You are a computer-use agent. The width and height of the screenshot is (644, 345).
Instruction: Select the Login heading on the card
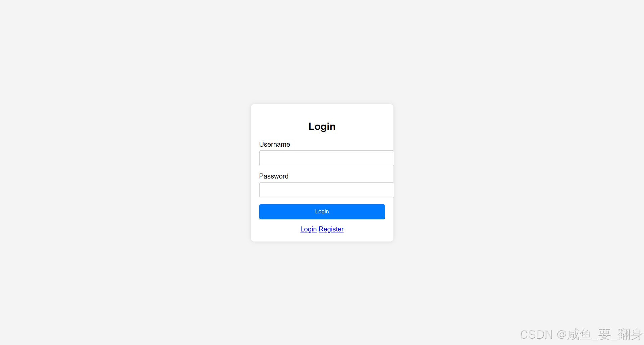point(322,126)
